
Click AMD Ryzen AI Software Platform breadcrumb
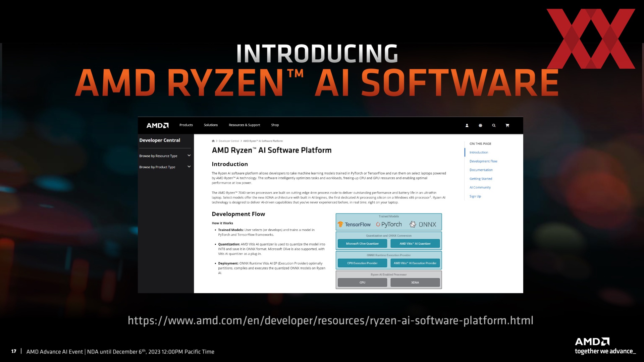(263, 141)
